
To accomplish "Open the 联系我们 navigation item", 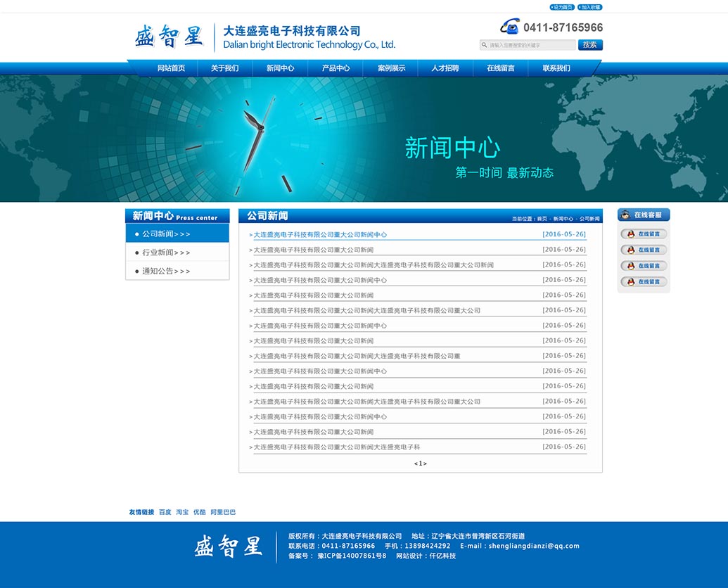I will (556, 68).
